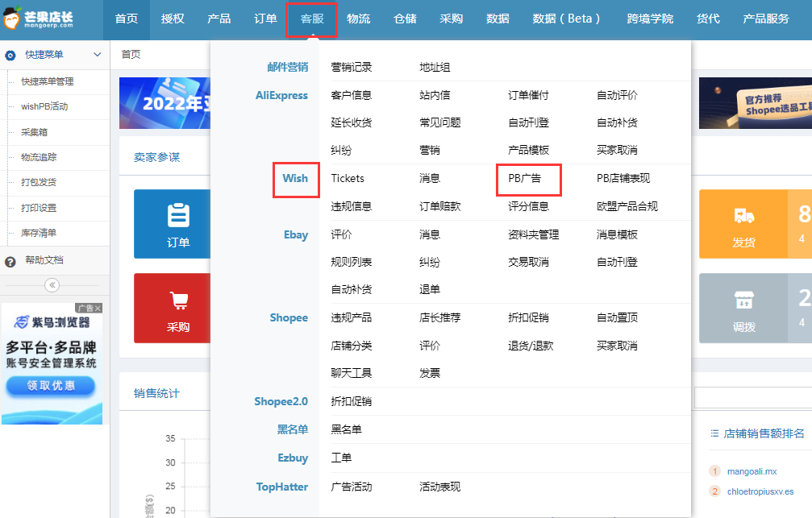This screenshot has height=518, width=812.
Task: Click the 店铺销售额排名 list icon
Action: pos(714,433)
